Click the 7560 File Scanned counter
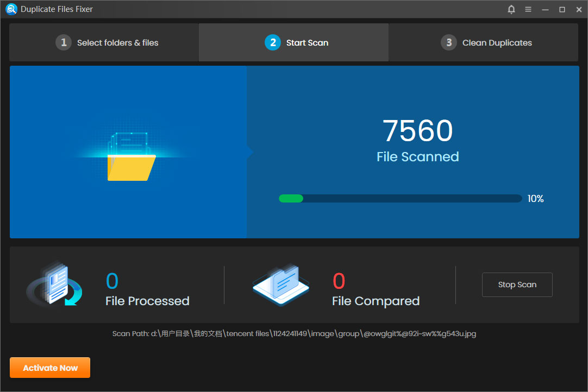588x392 pixels. coord(417,131)
